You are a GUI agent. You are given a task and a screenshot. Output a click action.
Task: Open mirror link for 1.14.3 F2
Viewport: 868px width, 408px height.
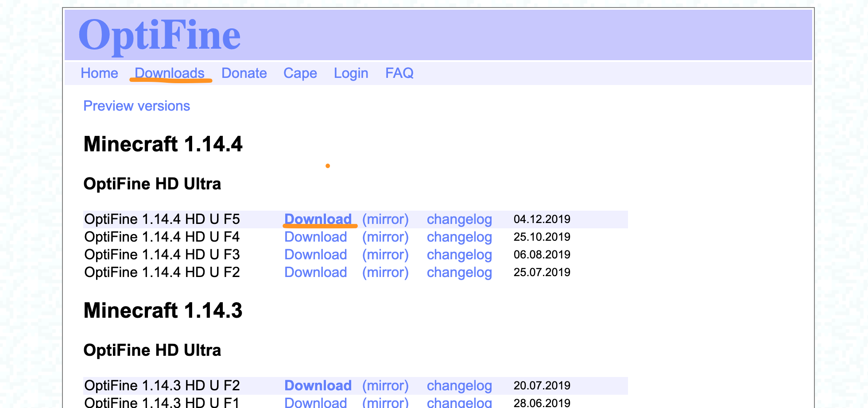point(385,385)
